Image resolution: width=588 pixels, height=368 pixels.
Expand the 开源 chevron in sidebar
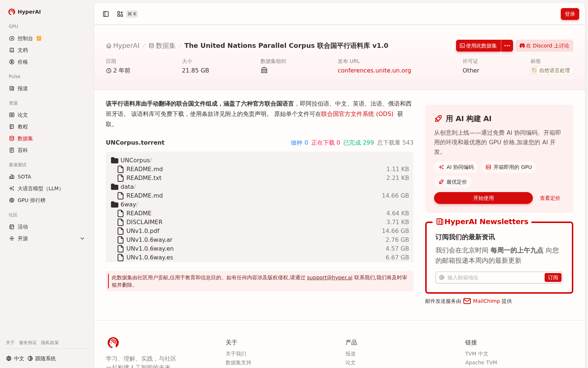[82, 238]
